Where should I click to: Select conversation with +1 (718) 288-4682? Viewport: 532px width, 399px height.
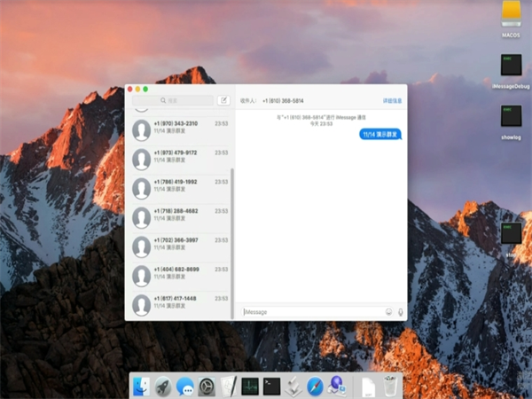(177, 216)
